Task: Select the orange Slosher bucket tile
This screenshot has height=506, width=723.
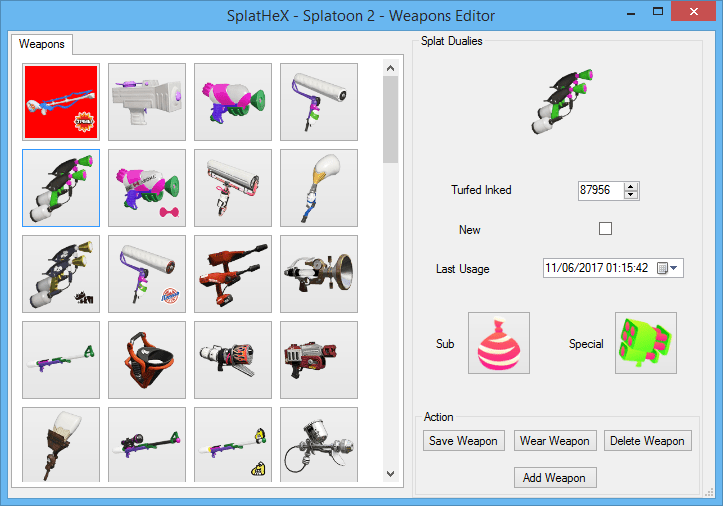Action: click(147, 360)
